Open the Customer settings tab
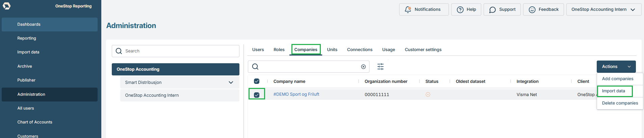The width and height of the screenshot is (644, 138). [x=423, y=50]
